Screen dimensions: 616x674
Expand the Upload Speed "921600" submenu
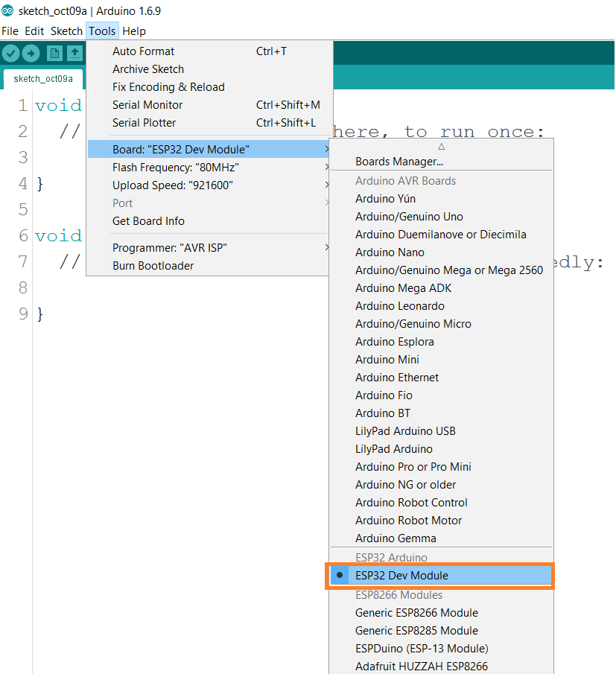209,185
